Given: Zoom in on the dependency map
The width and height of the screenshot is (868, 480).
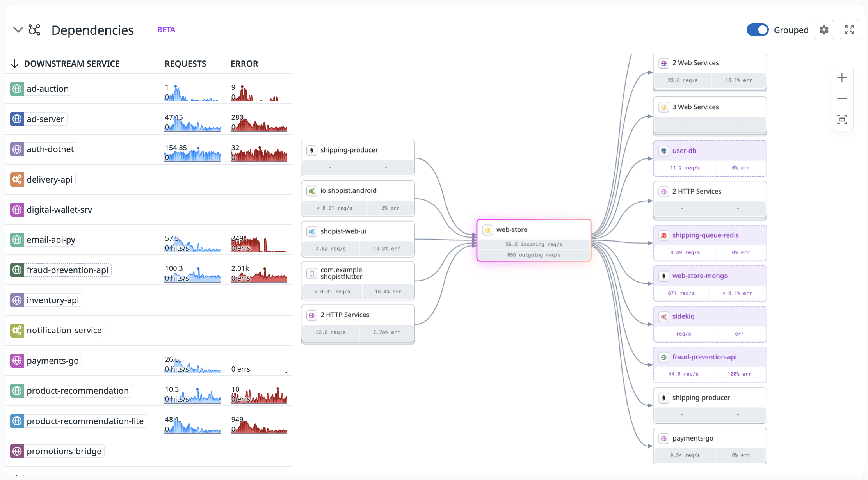Looking at the screenshot, I should 842,78.
